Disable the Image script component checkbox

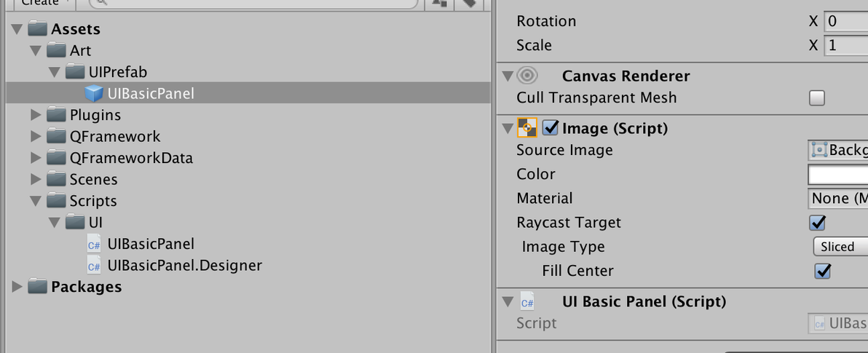tap(551, 128)
